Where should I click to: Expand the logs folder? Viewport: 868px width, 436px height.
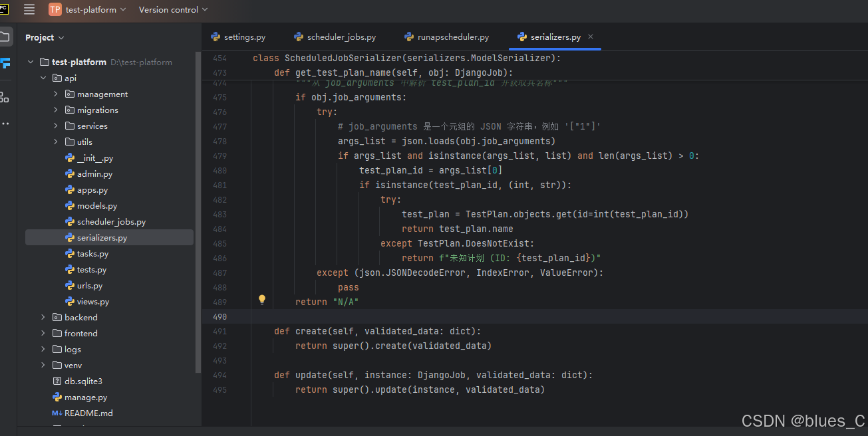point(43,349)
